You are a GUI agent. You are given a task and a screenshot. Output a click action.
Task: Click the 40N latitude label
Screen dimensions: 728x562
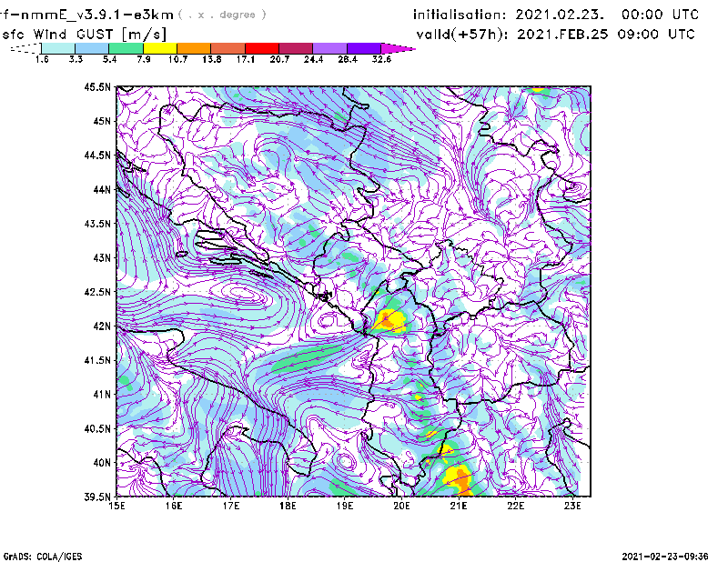pyautogui.click(x=102, y=463)
